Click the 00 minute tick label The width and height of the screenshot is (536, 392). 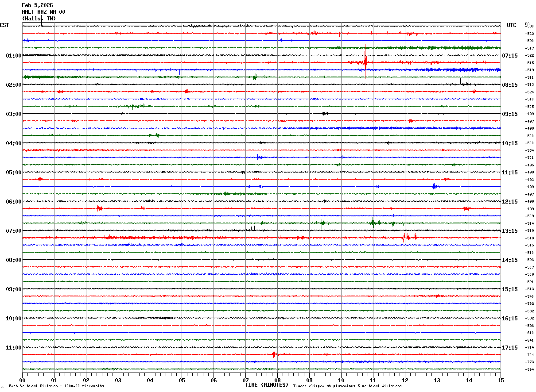(22, 380)
